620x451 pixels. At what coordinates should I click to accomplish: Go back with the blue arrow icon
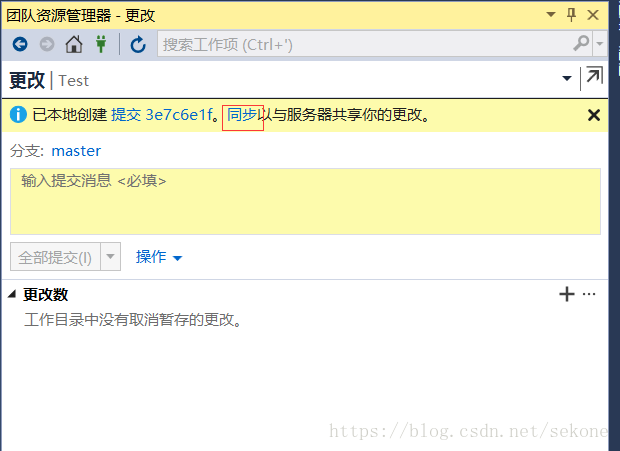click(20, 44)
